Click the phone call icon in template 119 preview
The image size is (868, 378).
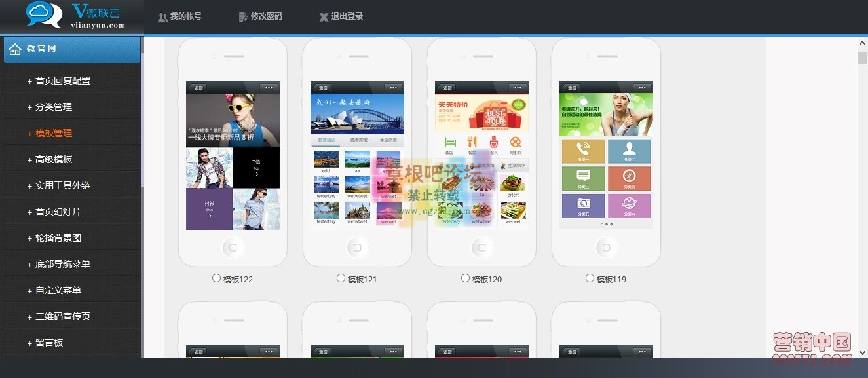[x=583, y=148]
